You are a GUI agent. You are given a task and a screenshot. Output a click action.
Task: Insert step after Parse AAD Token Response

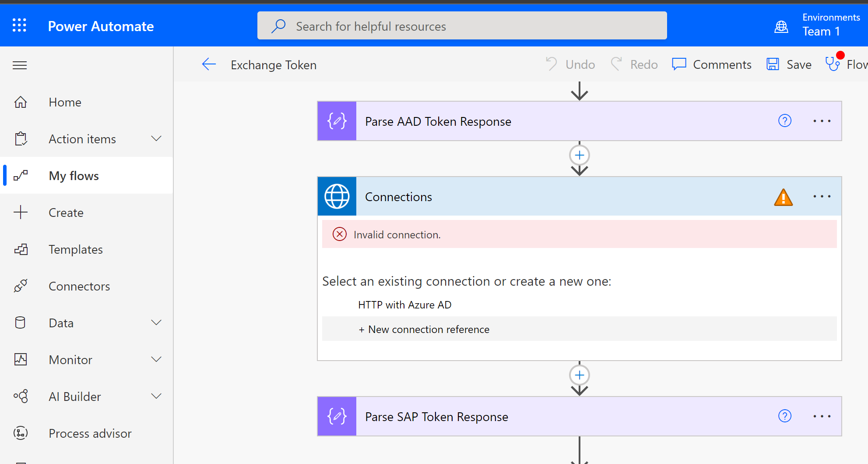580,155
